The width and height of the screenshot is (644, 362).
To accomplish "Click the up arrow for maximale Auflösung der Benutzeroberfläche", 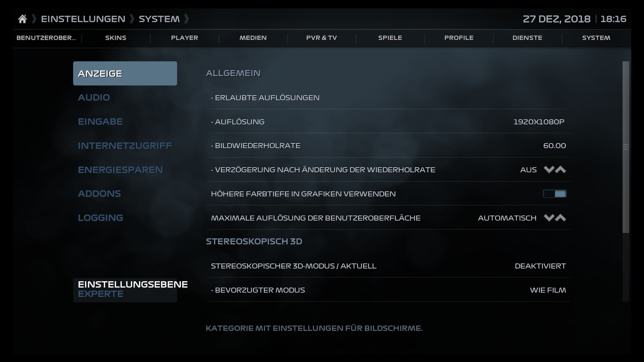I will click(560, 218).
